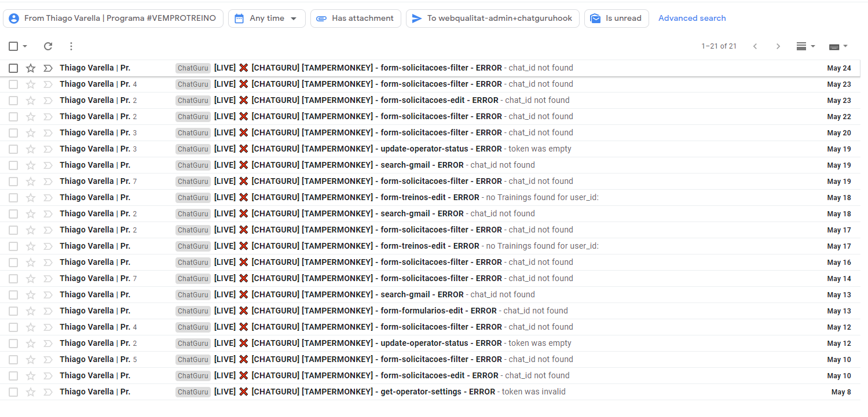Star the May 17 form-treinos-edit email
This screenshot has width=868, height=417.
[x=31, y=246]
